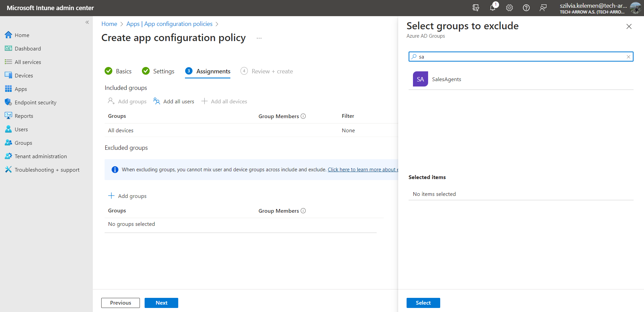Screen dimensions: 644x312
Task: Open the ellipsis menu beside page title
Action: [x=259, y=38]
